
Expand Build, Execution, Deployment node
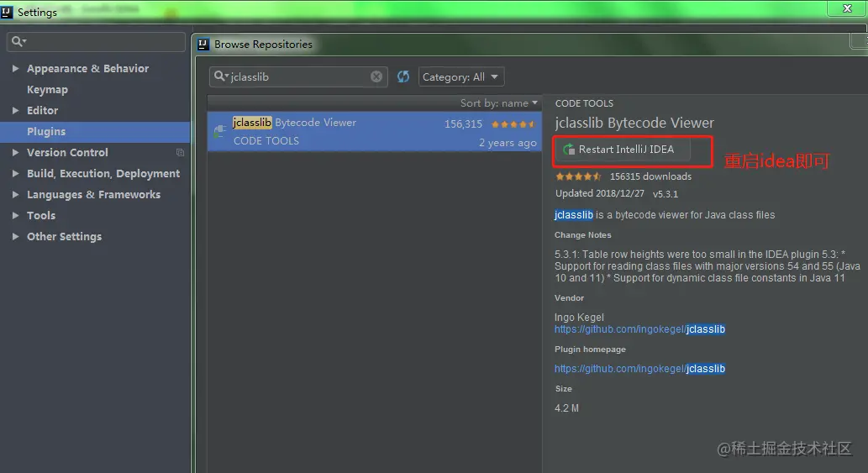(15, 173)
